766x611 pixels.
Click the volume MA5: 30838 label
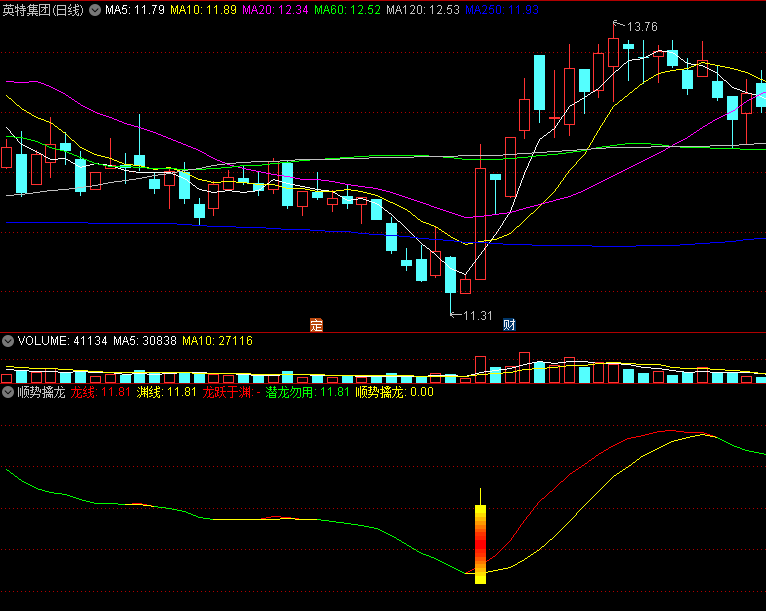pyautogui.click(x=145, y=341)
